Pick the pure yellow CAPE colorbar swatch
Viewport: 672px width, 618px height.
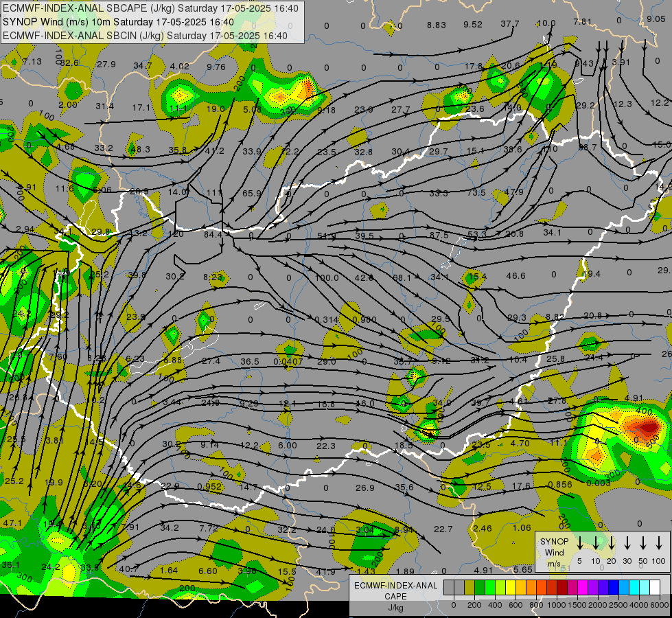point(511,587)
